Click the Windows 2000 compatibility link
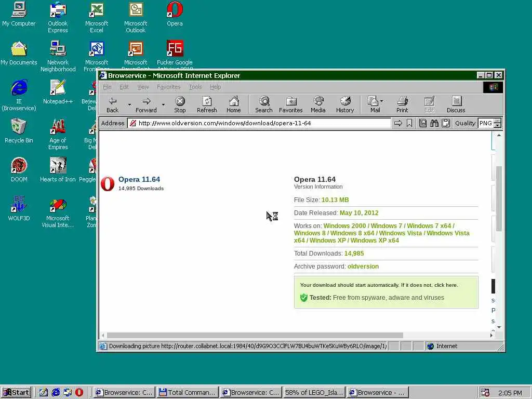The height and width of the screenshot is (399, 532). [x=345, y=225]
